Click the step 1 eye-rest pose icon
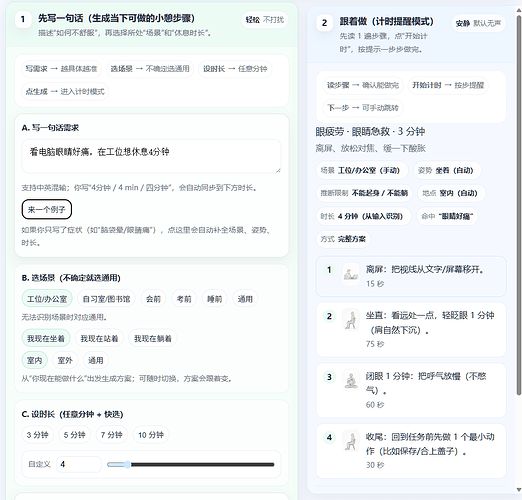Screen dimensions: 522x500 point(351,274)
